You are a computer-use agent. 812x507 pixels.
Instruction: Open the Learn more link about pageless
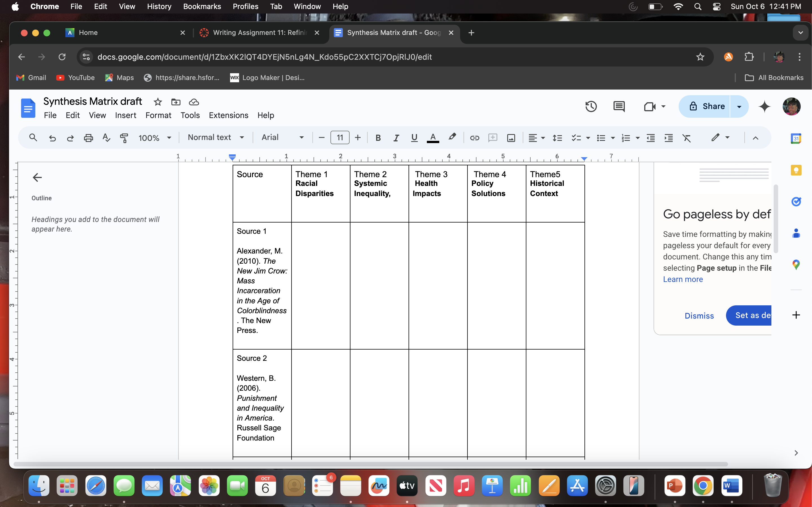[683, 279]
